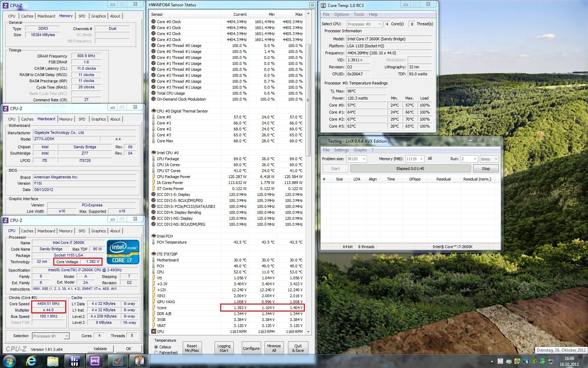Click the taskbar clock showing 16:06
The image size is (588, 368).
coord(569,361)
